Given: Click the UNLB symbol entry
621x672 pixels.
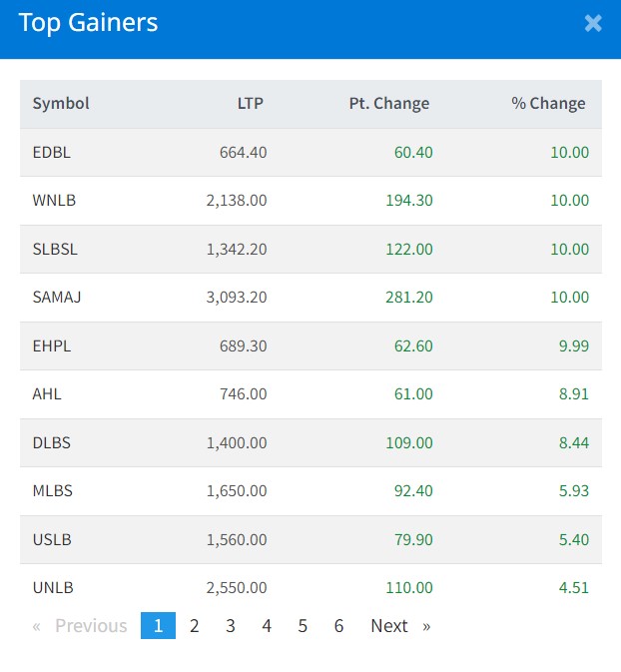Looking at the screenshot, I should 53,588.
